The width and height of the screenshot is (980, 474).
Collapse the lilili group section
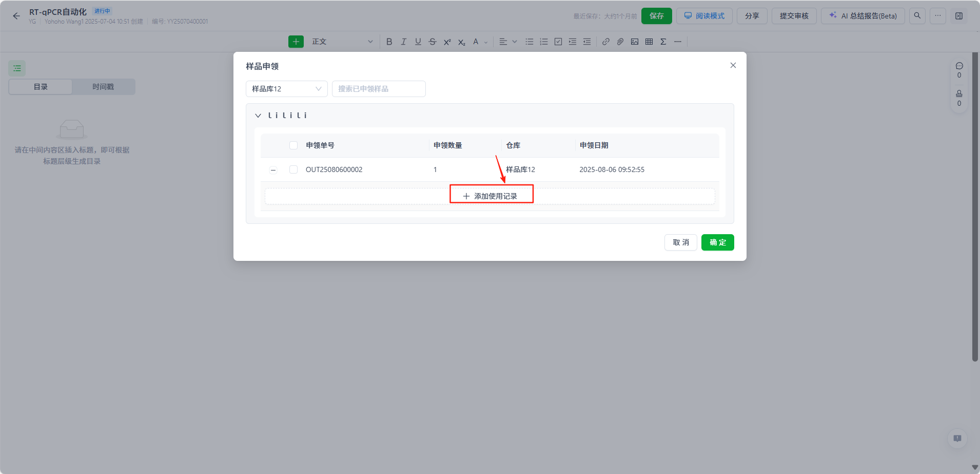tap(258, 116)
